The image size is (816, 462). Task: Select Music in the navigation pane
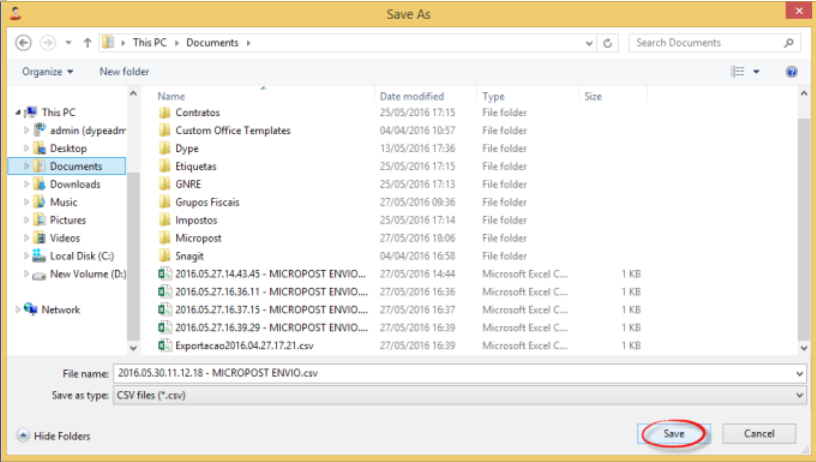click(63, 202)
